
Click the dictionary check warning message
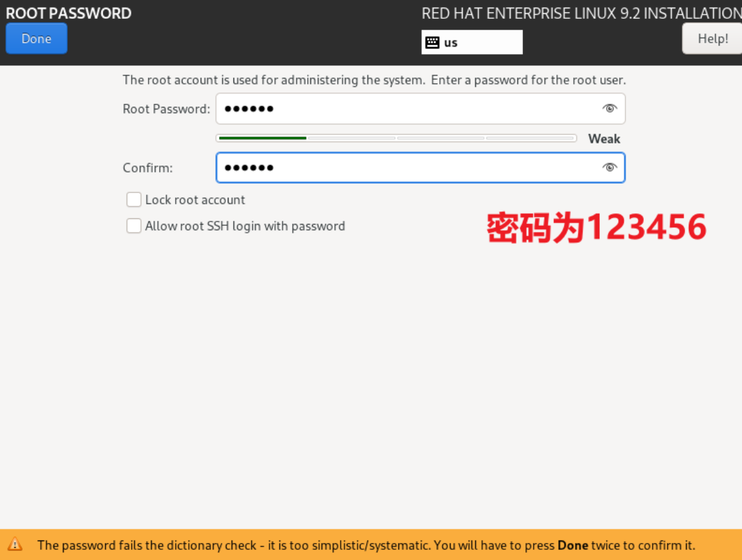tap(366, 546)
